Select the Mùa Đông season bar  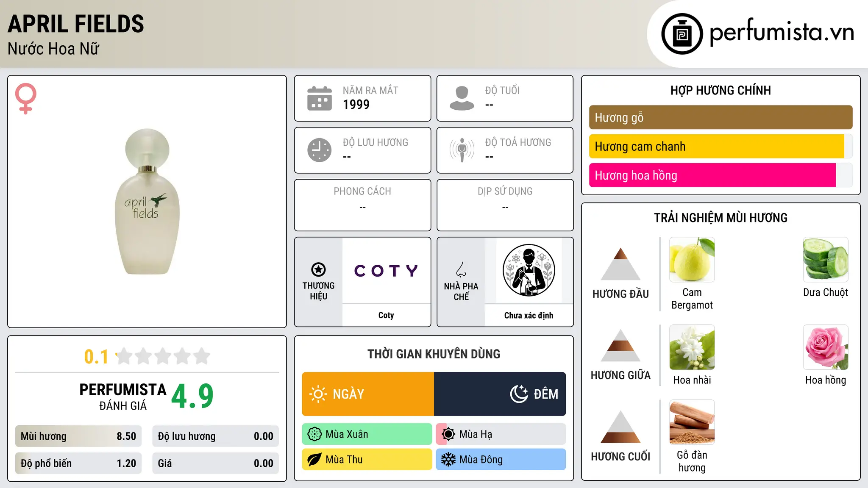501,460
